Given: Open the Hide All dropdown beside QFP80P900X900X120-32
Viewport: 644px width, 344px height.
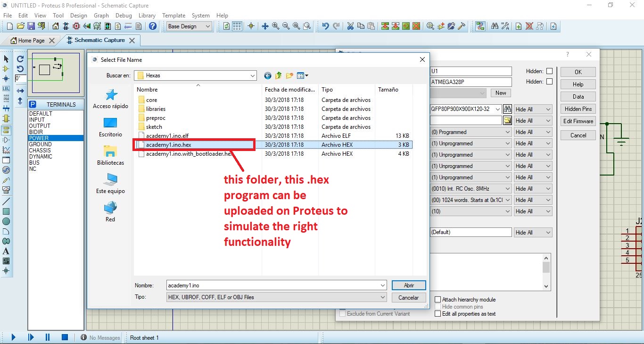Looking at the screenshot, I should click(533, 109).
